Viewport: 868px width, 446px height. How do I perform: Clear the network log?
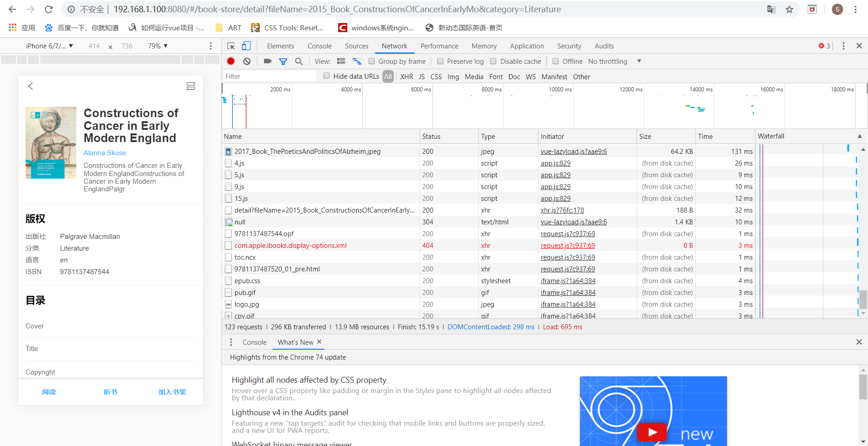click(247, 61)
